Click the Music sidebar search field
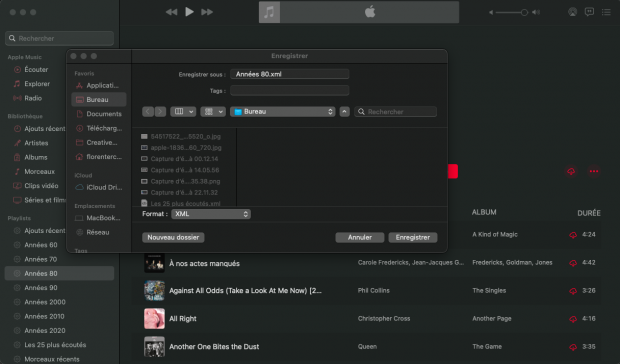Image resolution: width=620 pixels, height=364 pixels. 60,38
